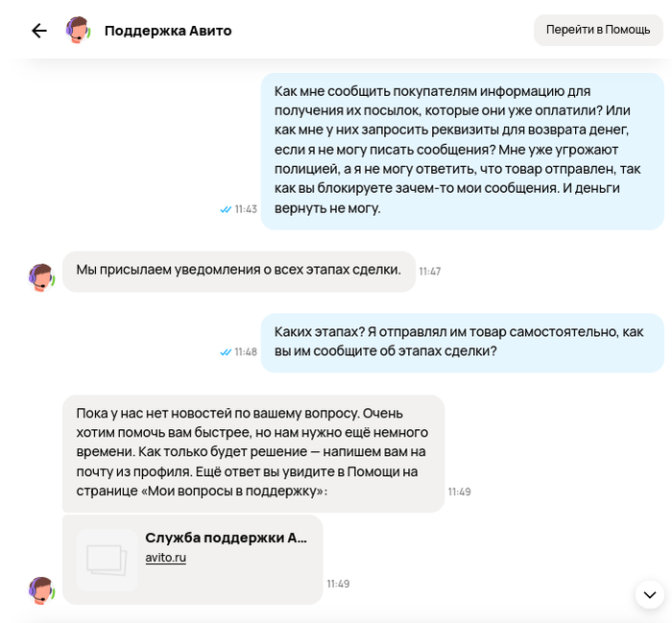Click the link preview placeholder image thumbnail

[108, 560]
